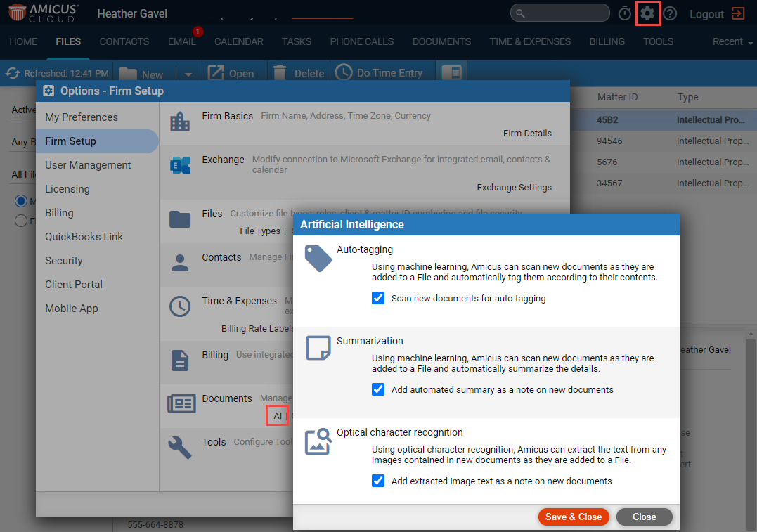Open the settings gear icon
This screenshot has width=757, height=532.
click(647, 13)
